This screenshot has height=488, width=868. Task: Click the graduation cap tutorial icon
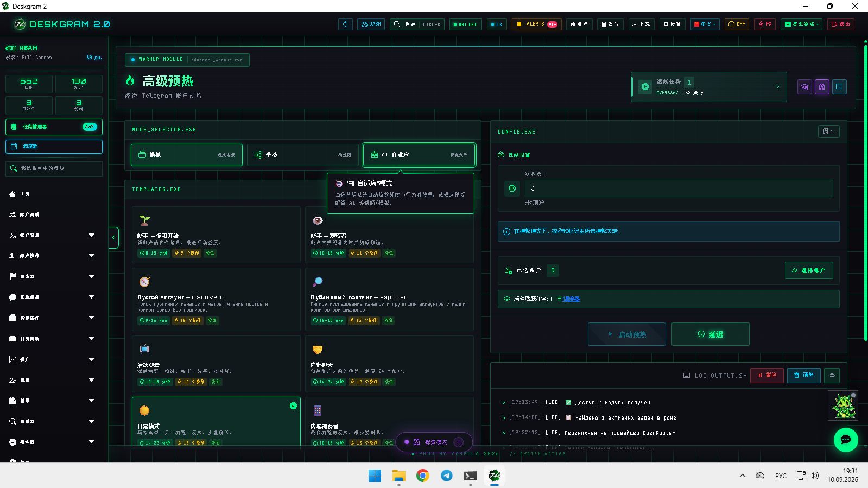click(805, 87)
